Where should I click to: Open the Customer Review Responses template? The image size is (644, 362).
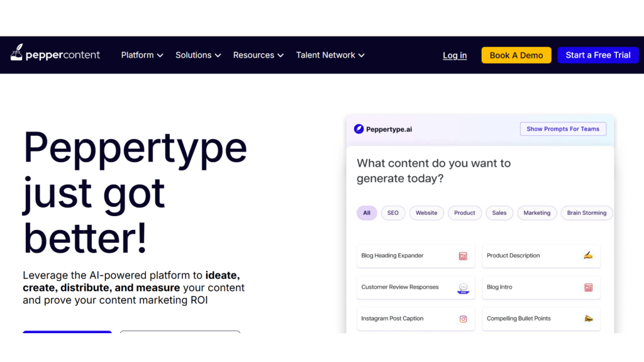[416, 287]
